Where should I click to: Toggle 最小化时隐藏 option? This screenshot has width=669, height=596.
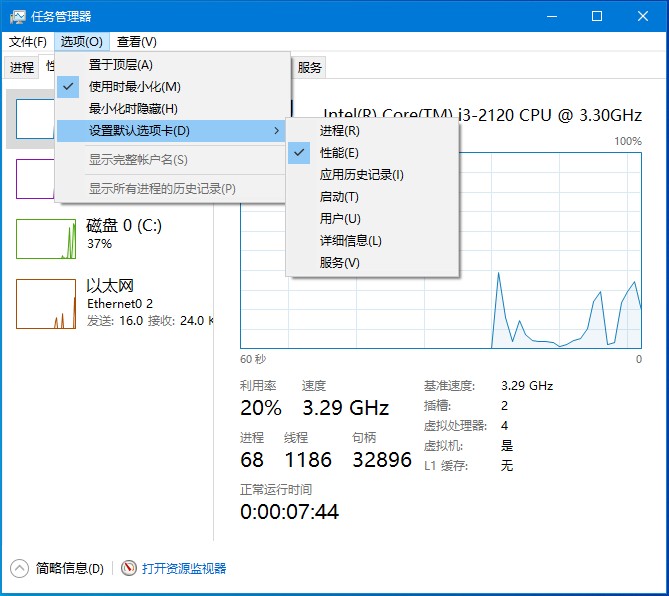(x=133, y=109)
